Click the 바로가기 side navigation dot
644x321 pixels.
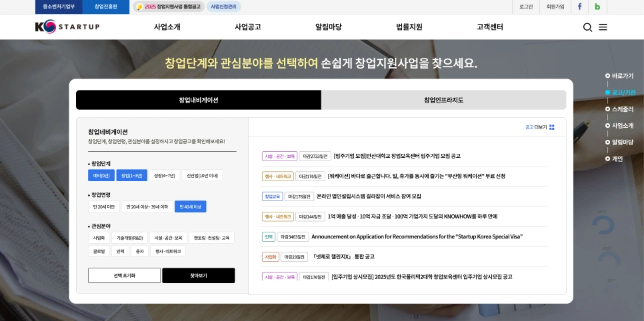point(607,76)
